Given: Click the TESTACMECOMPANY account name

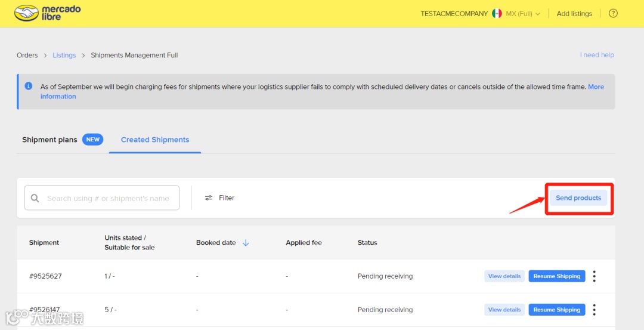Looking at the screenshot, I should click(x=454, y=14).
